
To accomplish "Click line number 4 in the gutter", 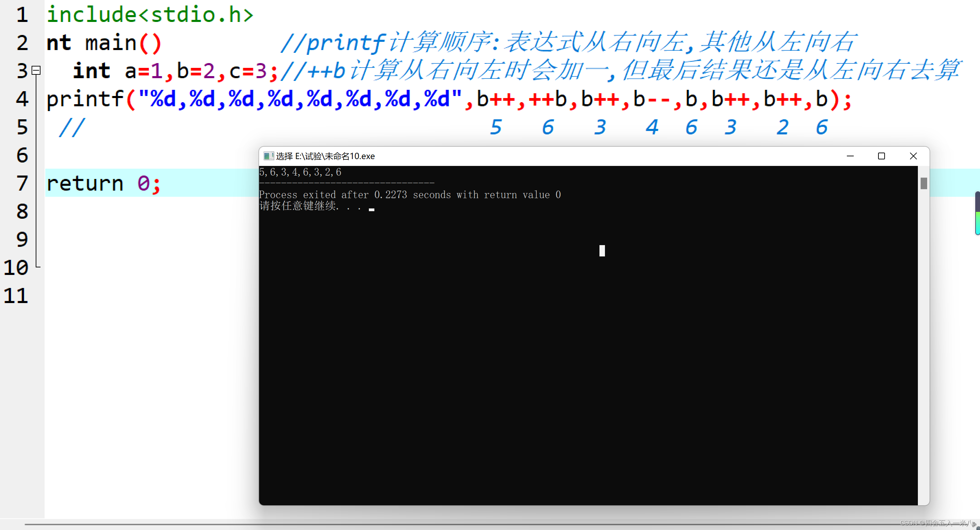I will (x=22, y=99).
